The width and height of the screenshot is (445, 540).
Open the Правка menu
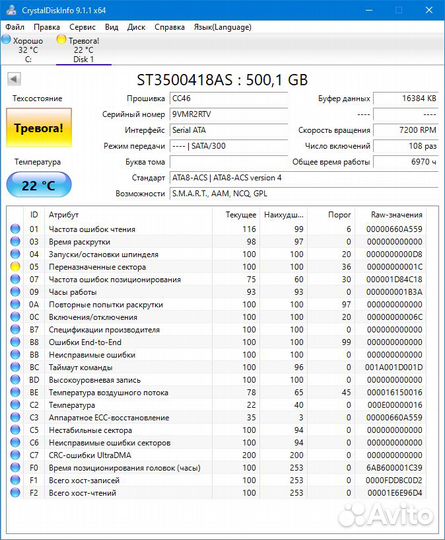point(46,27)
